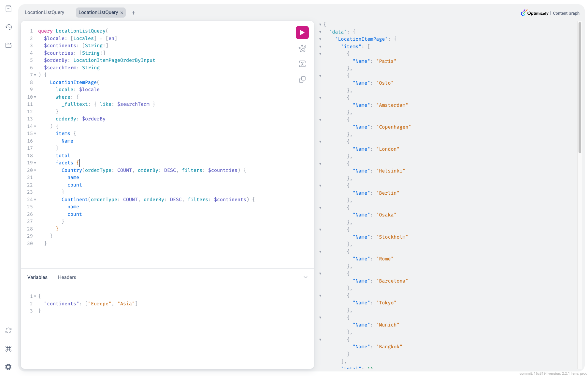
Task: Collapse the "data" node in response
Action: tap(320, 32)
